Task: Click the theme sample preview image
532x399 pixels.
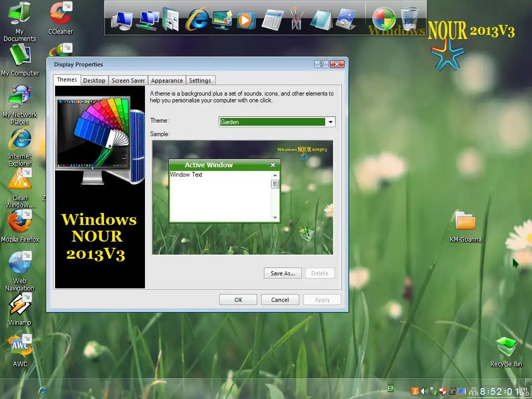Action: point(243,197)
